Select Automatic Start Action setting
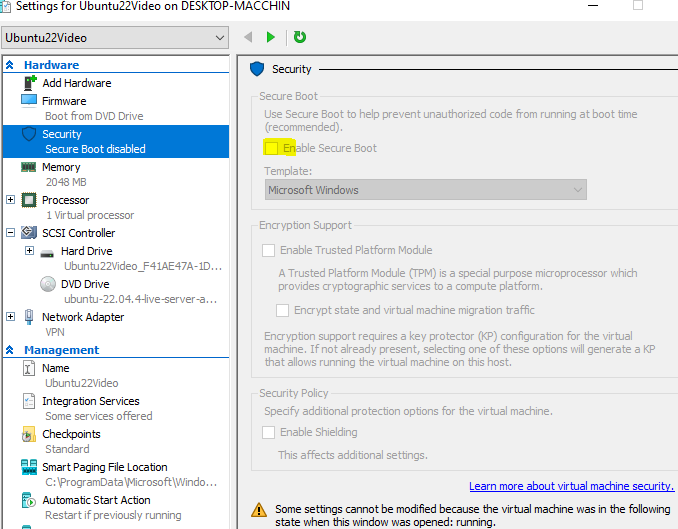678x529 pixels. pyautogui.click(x=96, y=500)
